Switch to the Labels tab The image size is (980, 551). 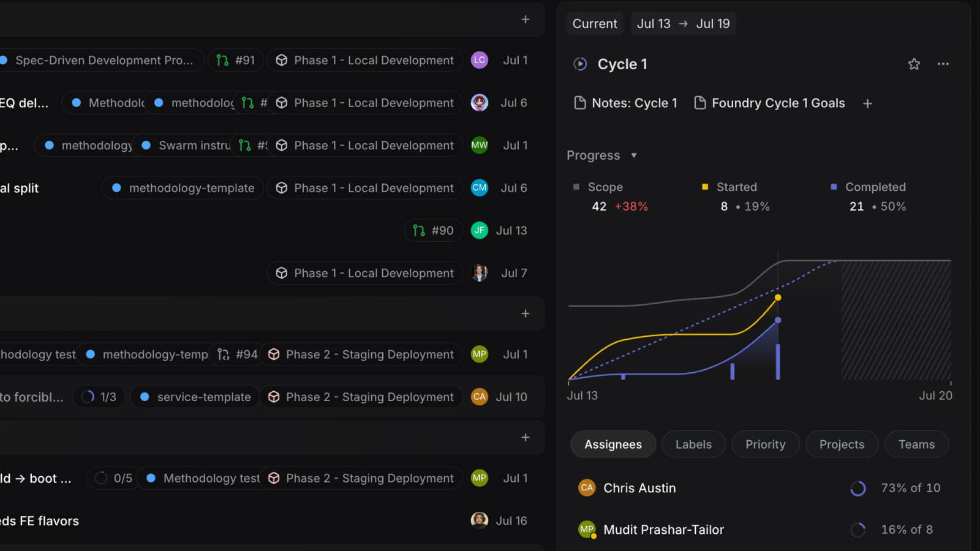pos(693,444)
